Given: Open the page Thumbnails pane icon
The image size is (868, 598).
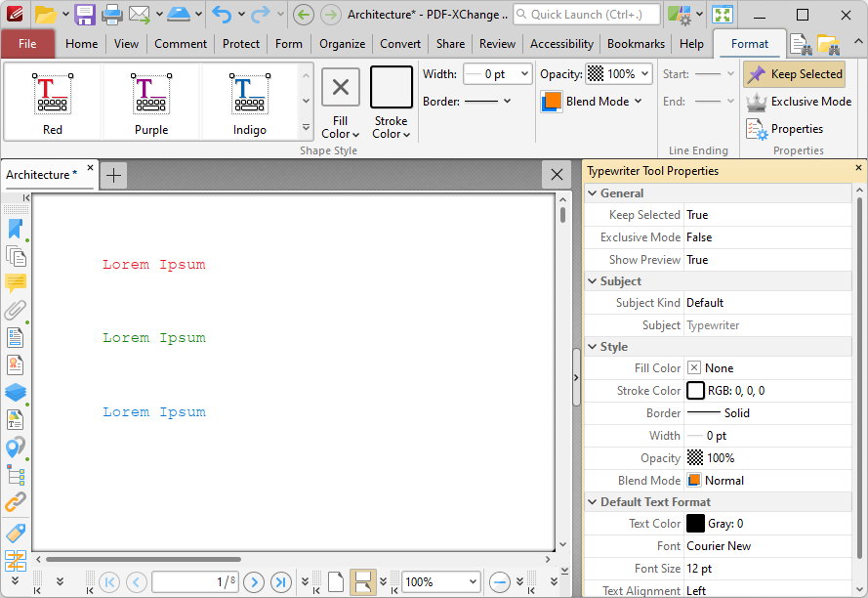Looking at the screenshot, I should coord(16,256).
